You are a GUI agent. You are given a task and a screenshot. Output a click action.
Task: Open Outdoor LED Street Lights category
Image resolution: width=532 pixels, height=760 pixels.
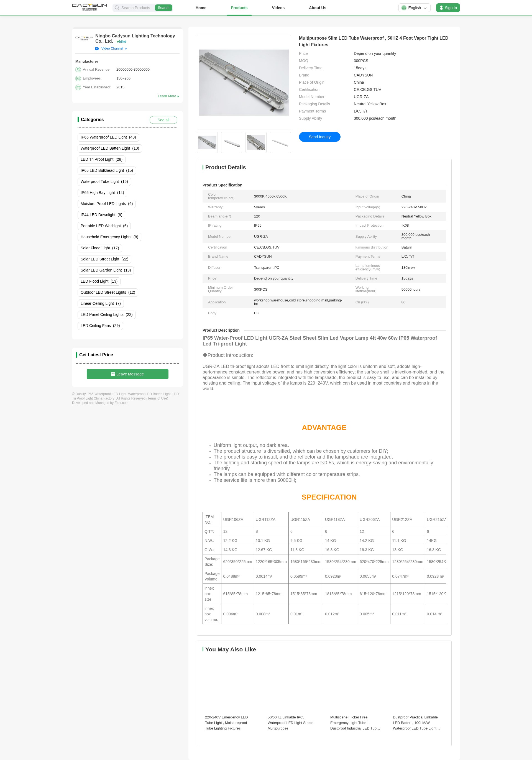click(x=108, y=293)
